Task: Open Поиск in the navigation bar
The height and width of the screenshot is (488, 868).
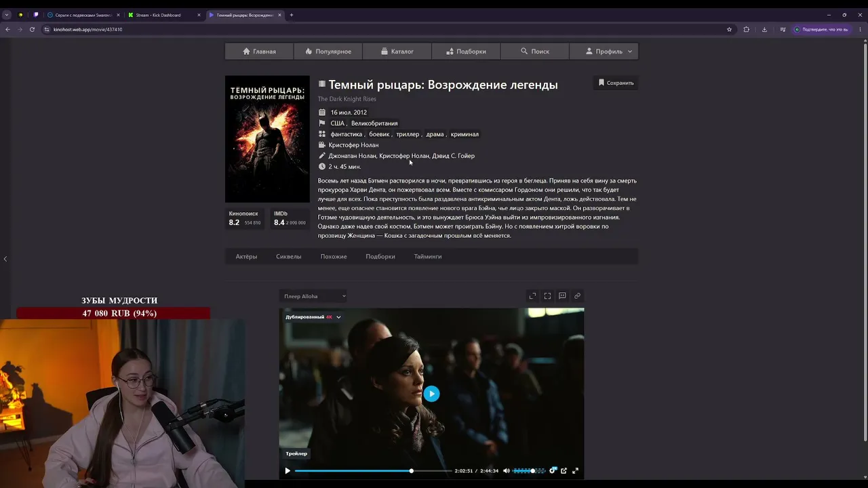Action: point(535,52)
